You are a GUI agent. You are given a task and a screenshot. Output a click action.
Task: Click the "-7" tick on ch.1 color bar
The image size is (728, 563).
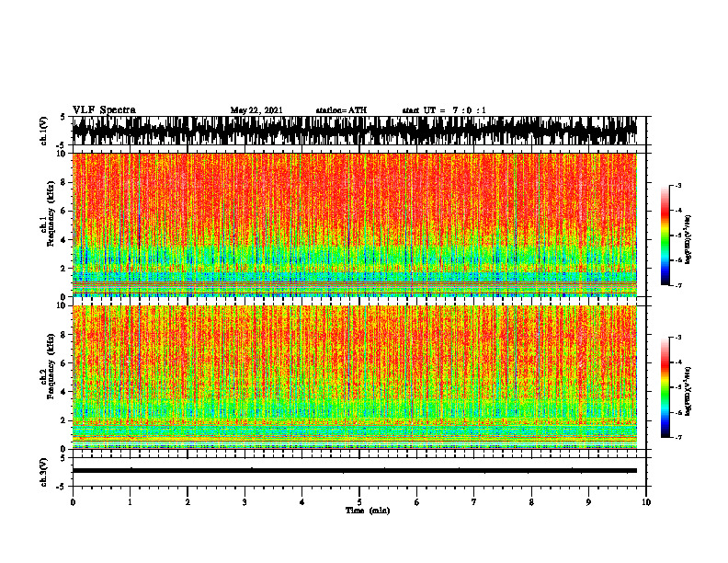coord(677,285)
